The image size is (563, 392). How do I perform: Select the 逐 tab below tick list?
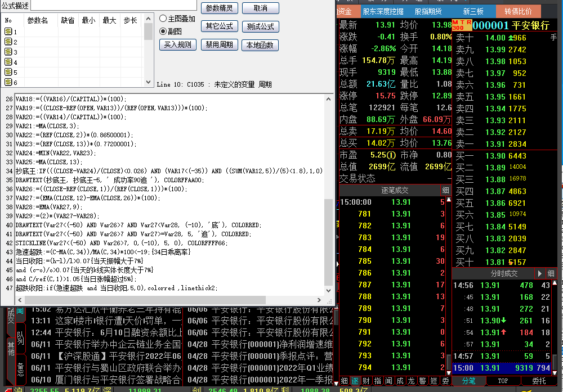[x=355, y=381]
